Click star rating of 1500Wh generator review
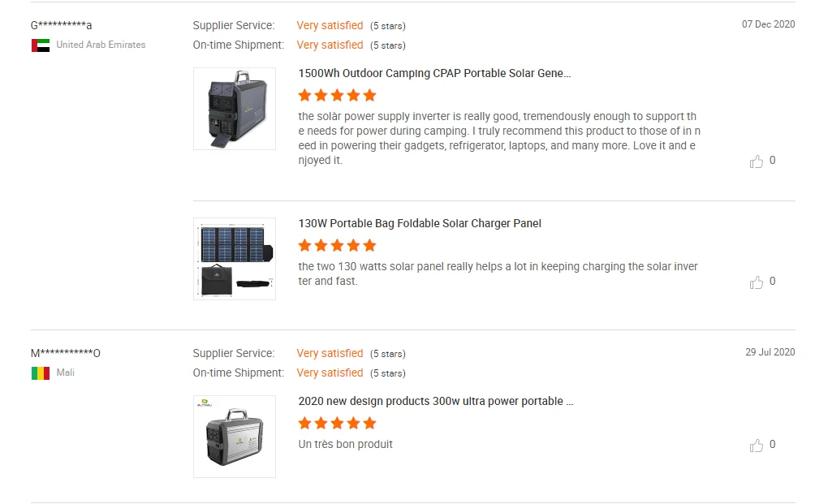The height and width of the screenshot is (504, 815). (x=337, y=96)
